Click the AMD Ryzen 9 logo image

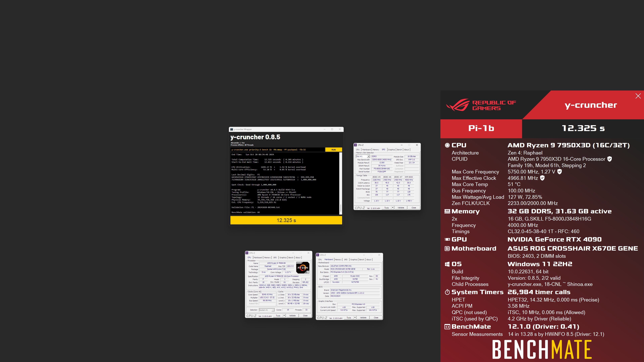(303, 268)
